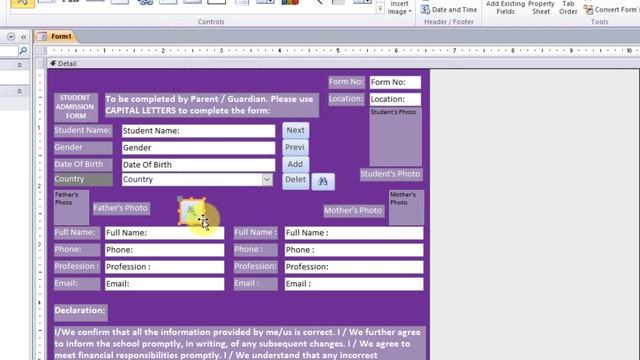The width and height of the screenshot is (640, 360).
Task: Click the Delet button on the form
Action: pyautogui.click(x=296, y=180)
